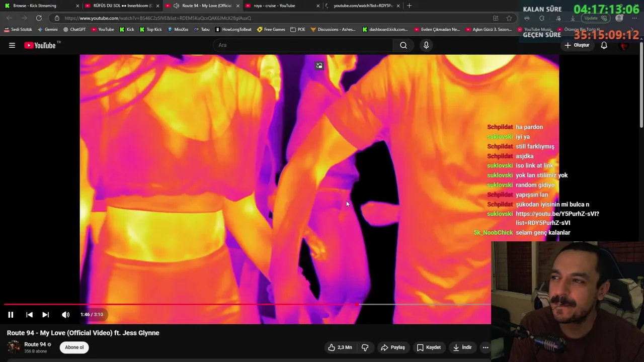Image resolution: width=644 pixels, height=362 pixels.
Task: Pause the video
Action: (x=11, y=315)
